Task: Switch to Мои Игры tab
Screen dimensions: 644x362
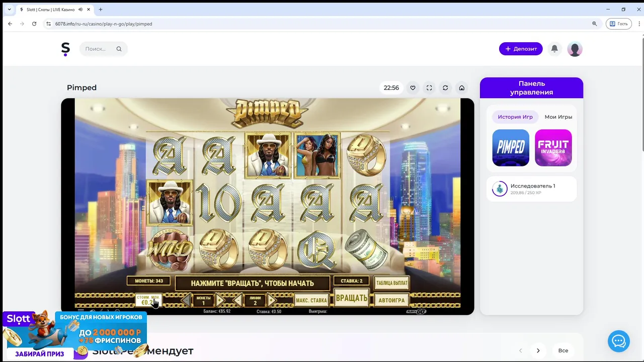Action: (558, 117)
